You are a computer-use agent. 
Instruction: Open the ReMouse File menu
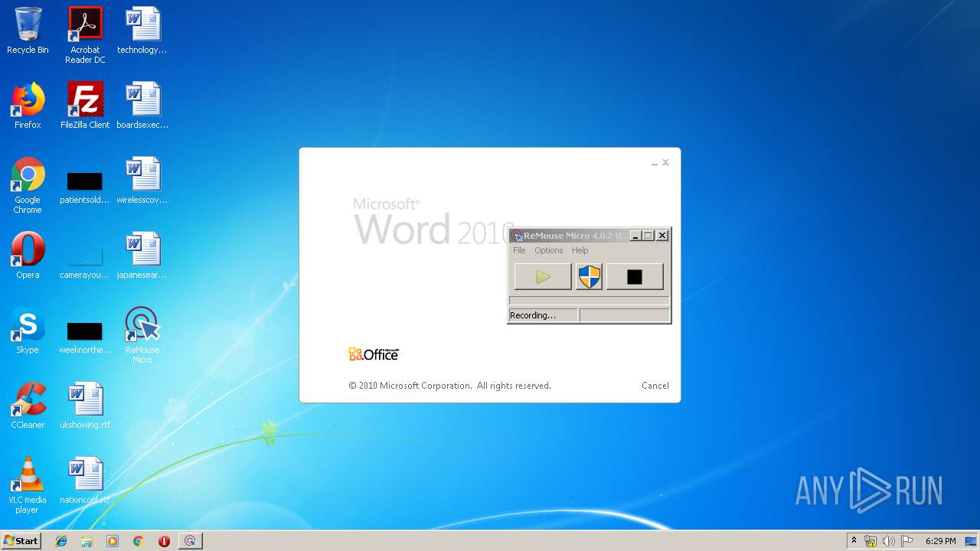coord(519,250)
